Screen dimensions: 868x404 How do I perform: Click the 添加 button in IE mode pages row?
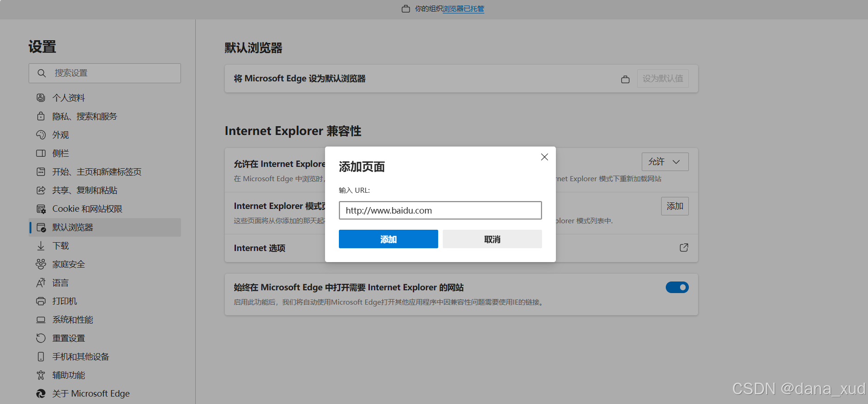[675, 206]
